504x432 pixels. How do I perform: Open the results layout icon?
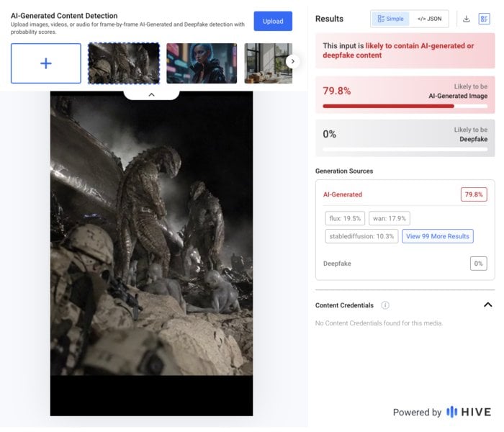[484, 19]
